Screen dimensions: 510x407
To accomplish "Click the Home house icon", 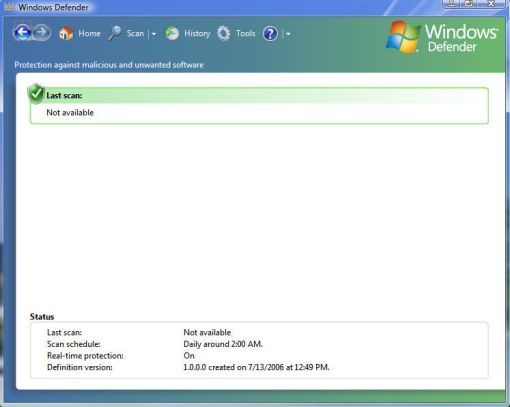I will (66, 33).
